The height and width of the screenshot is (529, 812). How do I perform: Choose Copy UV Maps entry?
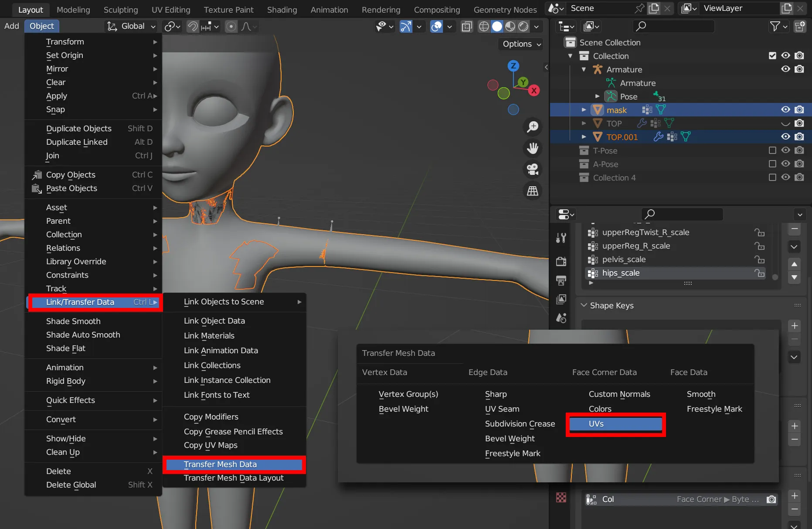[234, 445]
